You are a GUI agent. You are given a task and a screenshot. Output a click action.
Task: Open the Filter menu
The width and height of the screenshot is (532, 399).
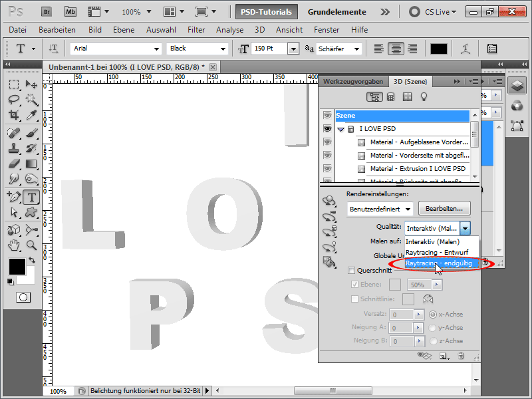pyautogui.click(x=196, y=30)
